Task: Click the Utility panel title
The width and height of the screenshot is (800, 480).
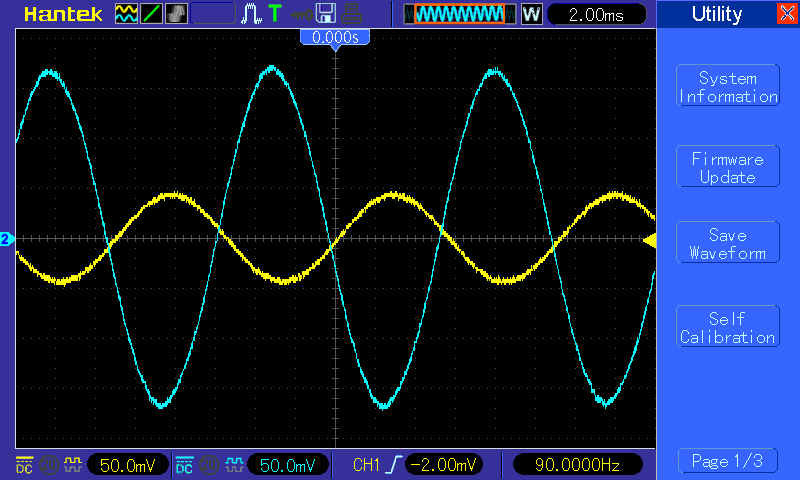Action: [x=717, y=14]
